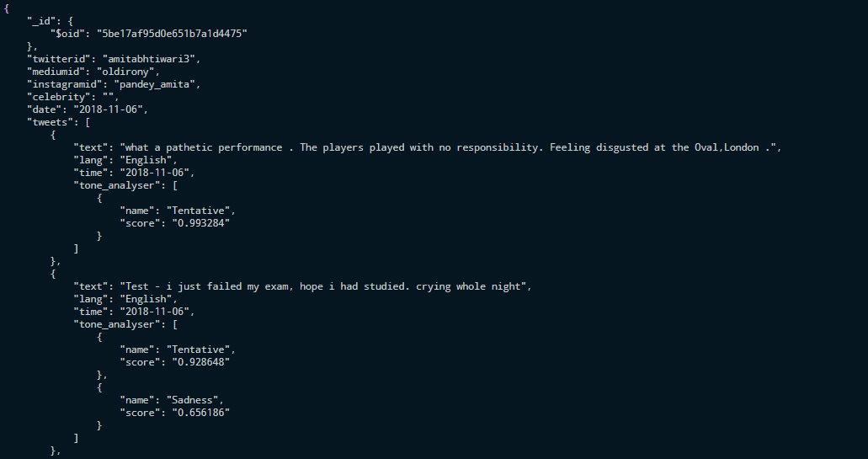Click the first tweet's "tone_analyser" key
Image resolution: width=868 pixels, height=459 pixels.
(117, 185)
